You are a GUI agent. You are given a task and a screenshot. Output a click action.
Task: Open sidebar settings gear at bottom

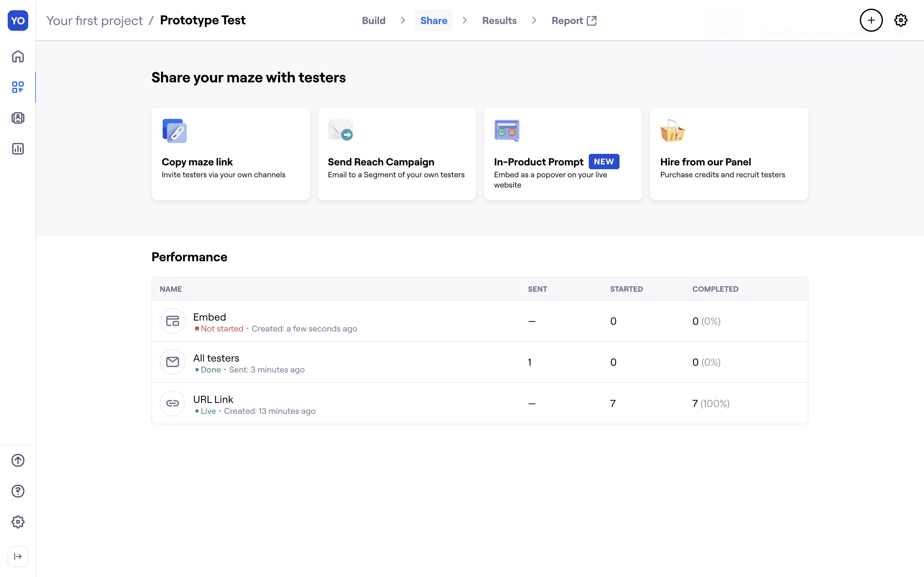coord(18,522)
